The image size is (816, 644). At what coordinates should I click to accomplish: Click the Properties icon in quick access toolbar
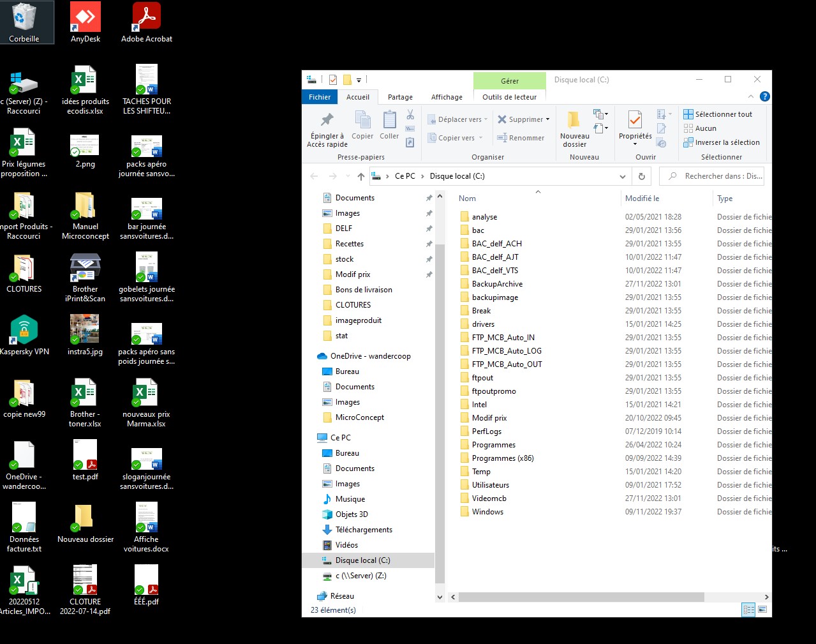pos(333,80)
